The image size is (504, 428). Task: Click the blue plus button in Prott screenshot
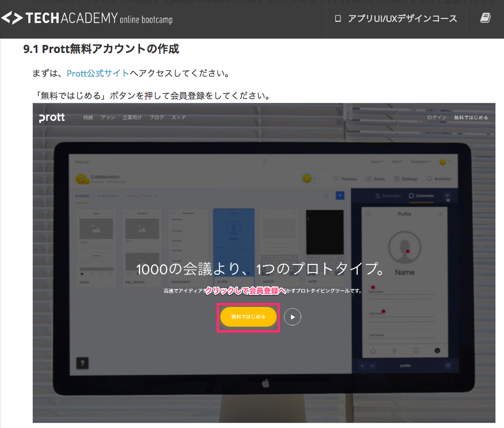340,195
